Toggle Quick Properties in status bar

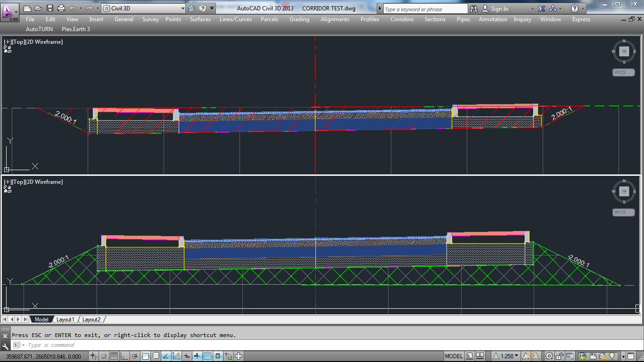[218, 356]
